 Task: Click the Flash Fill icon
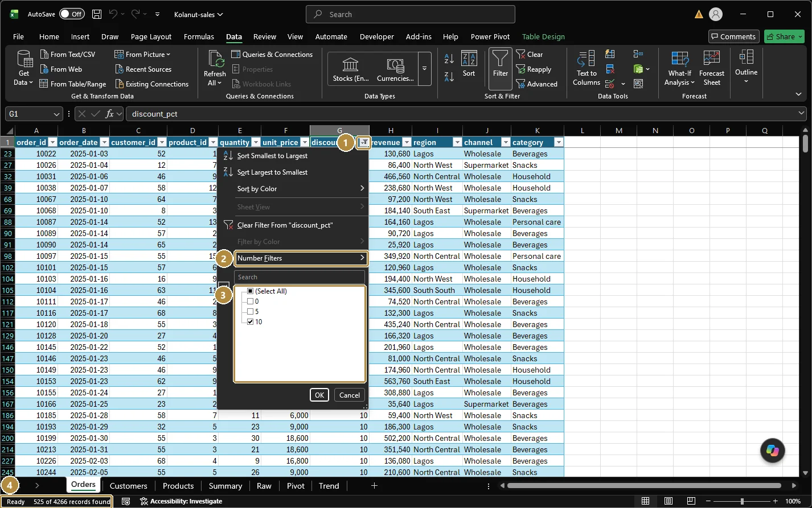click(x=610, y=55)
